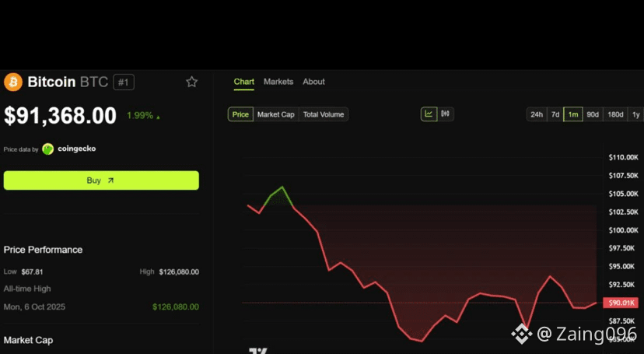Click the All-time High label
644x354 pixels.
click(x=27, y=289)
